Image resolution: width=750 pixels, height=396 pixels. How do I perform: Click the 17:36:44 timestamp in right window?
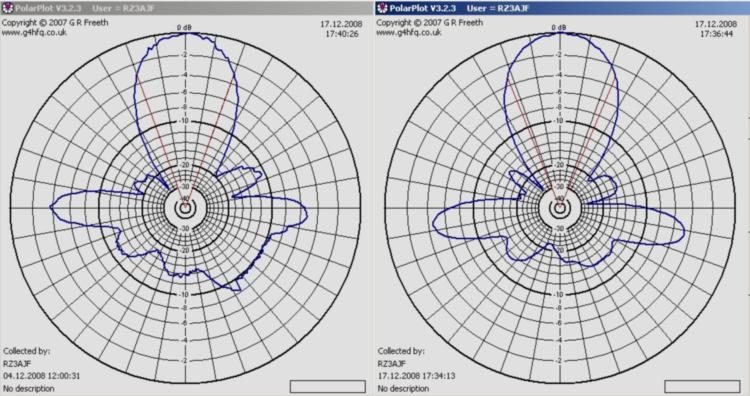tap(717, 34)
